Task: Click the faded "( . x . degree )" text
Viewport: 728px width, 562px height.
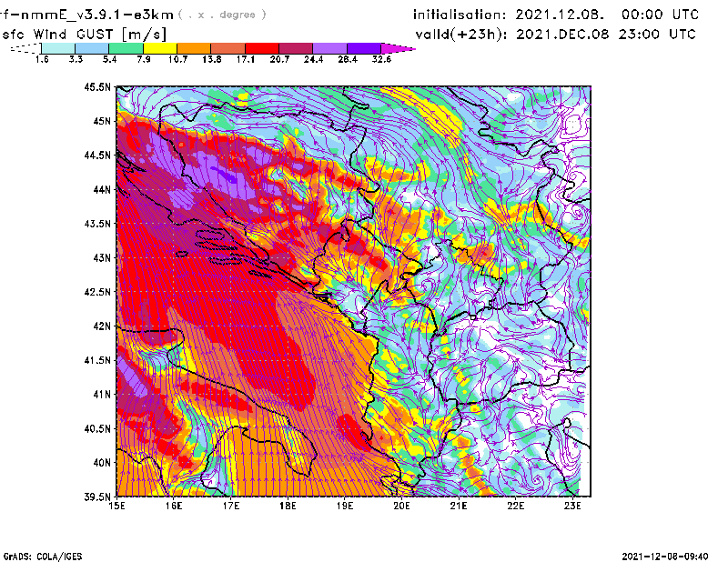Action: [222, 15]
